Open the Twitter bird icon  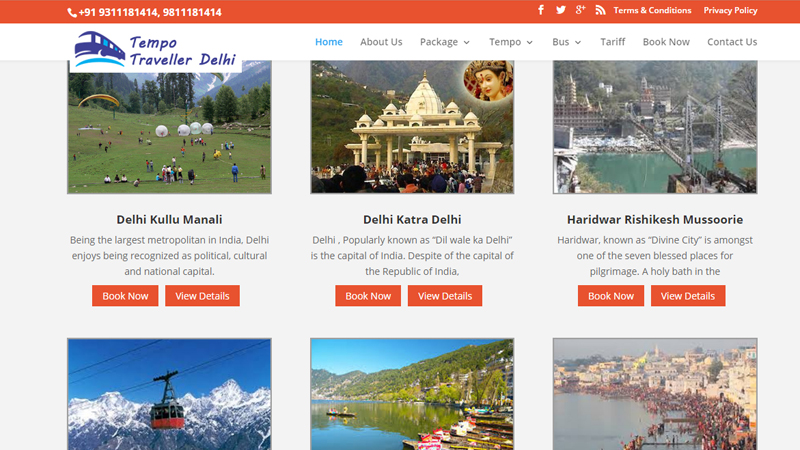click(x=561, y=10)
